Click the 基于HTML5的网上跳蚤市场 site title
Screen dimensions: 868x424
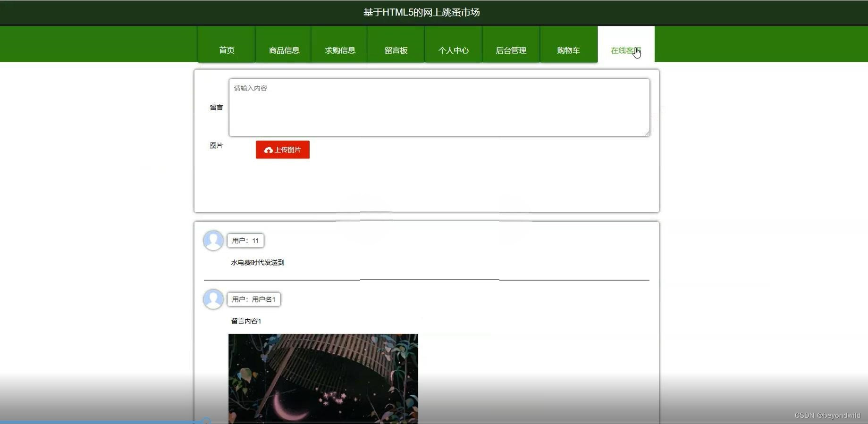[421, 12]
